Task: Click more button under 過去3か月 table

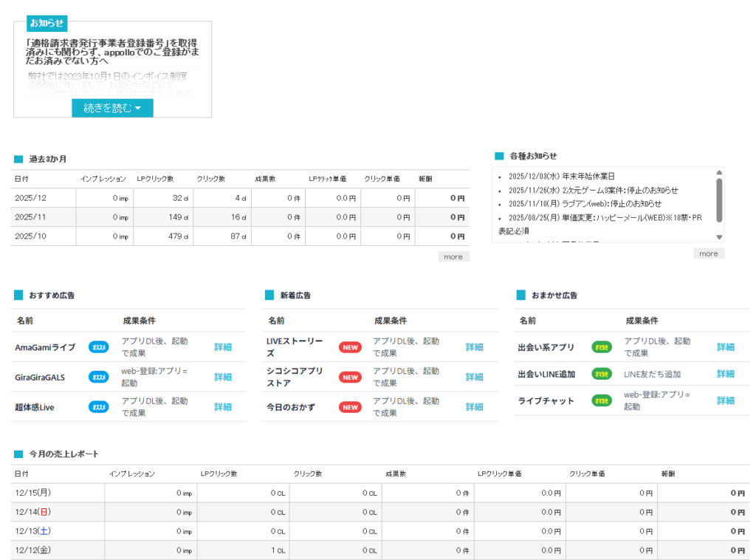Action: click(x=453, y=256)
